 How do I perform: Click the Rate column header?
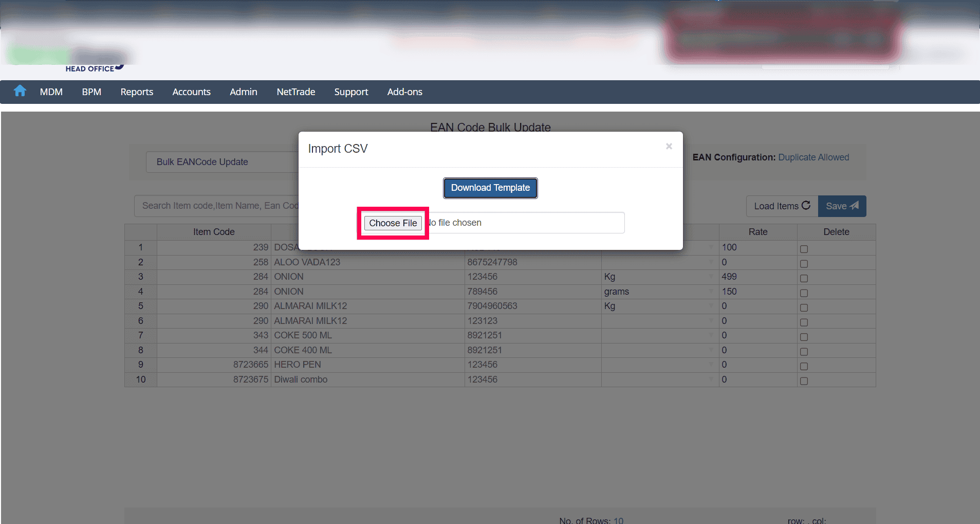758,232
